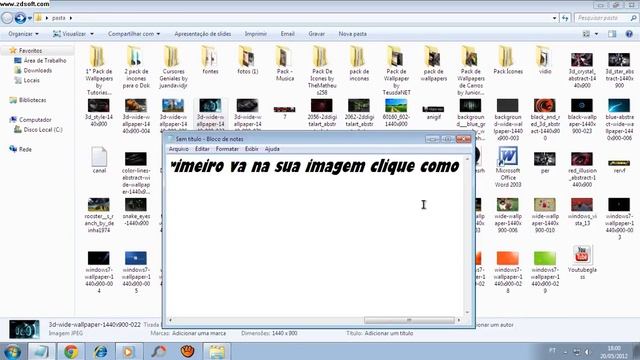
Task: Open Notepad's Arquivo menu
Action: (x=179, y=149)
